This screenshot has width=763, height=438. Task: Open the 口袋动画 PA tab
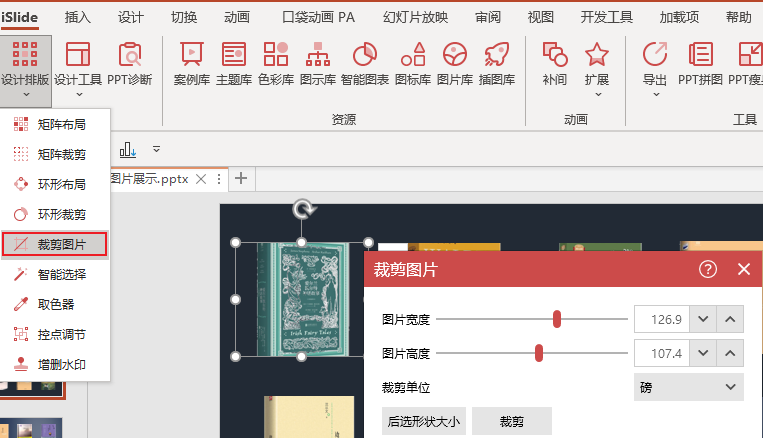(318, 18)
